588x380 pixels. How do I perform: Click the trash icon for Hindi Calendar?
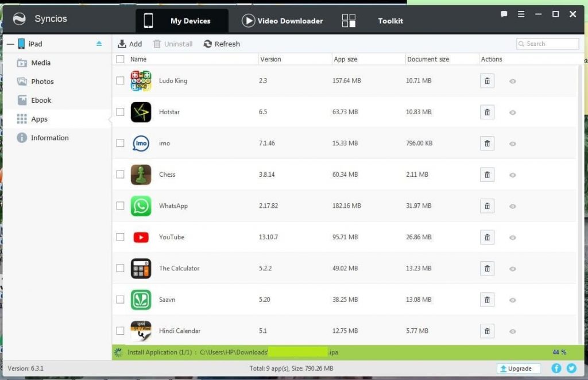(487, 331)
